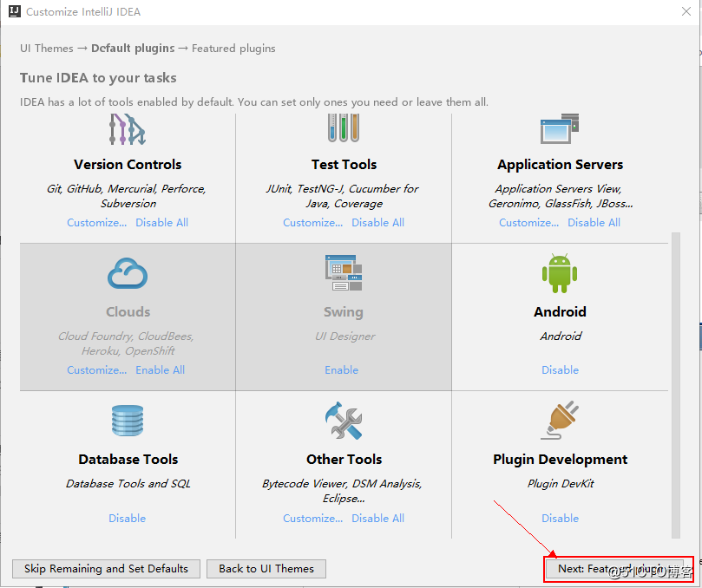Screen dimensions: 702x588
Task: Click Skip Remaining and Set Defaults
Action: point(106,569)
